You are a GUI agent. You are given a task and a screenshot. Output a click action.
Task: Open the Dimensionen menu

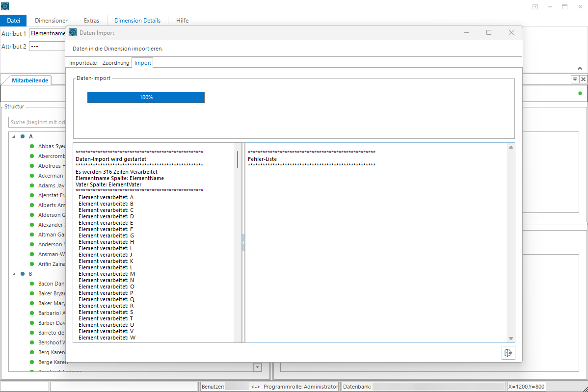pos(52,21)
